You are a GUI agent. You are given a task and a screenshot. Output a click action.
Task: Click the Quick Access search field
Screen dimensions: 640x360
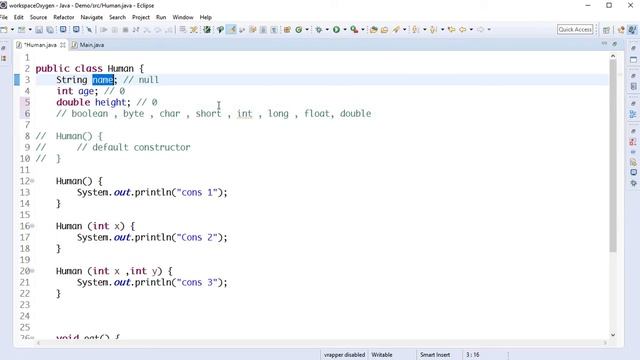(575, 29)
